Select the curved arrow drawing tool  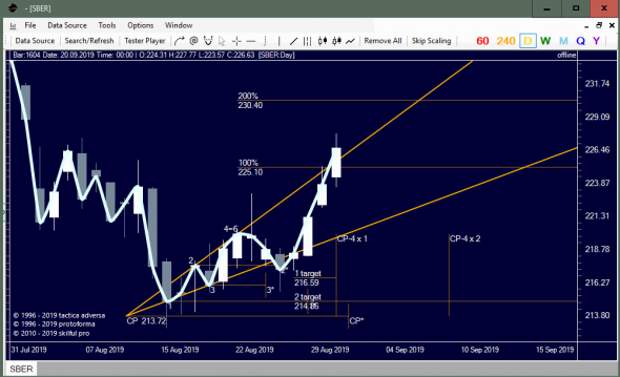coord(179,41)
